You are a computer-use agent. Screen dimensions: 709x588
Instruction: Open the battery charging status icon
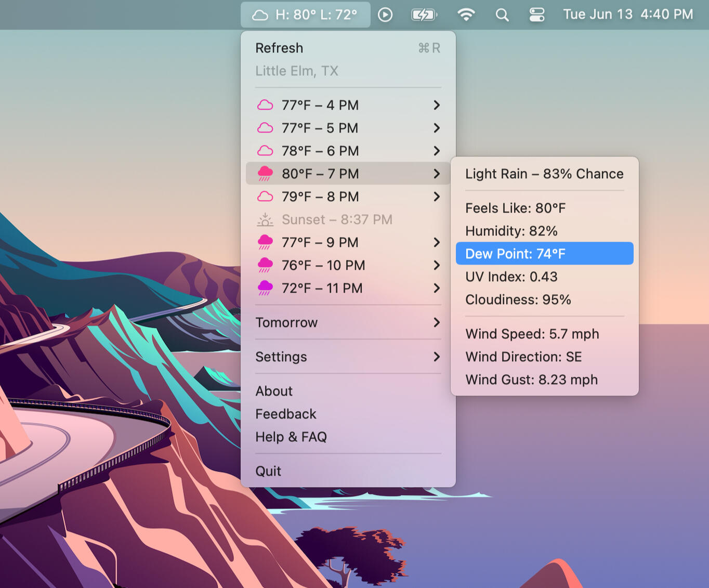click(x=424, y=15)
